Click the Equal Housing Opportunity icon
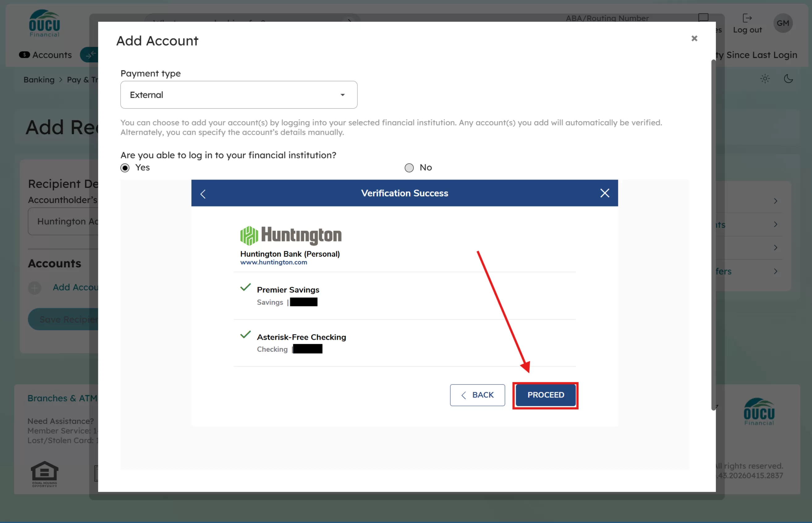812x523 pixels. click(44, 474)
